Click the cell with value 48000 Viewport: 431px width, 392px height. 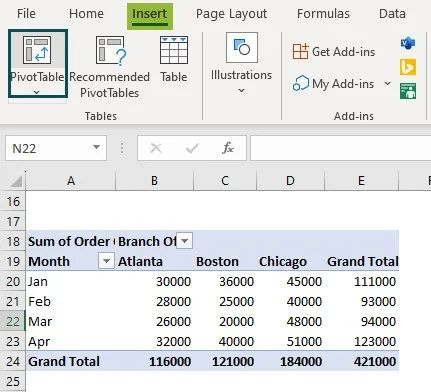pyautogui.click(x=290, y=321)
